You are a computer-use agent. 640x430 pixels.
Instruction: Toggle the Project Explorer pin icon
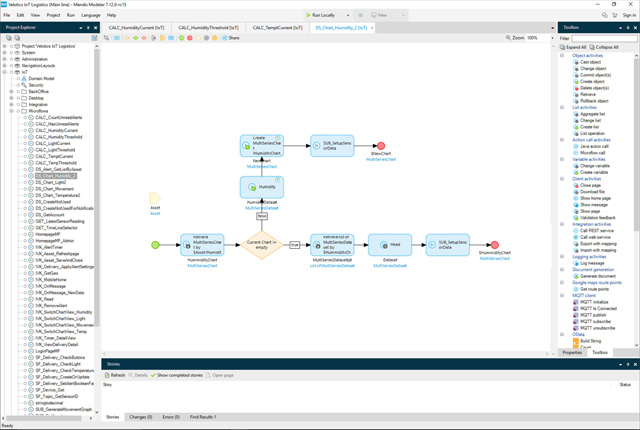[x=88, y=28]
